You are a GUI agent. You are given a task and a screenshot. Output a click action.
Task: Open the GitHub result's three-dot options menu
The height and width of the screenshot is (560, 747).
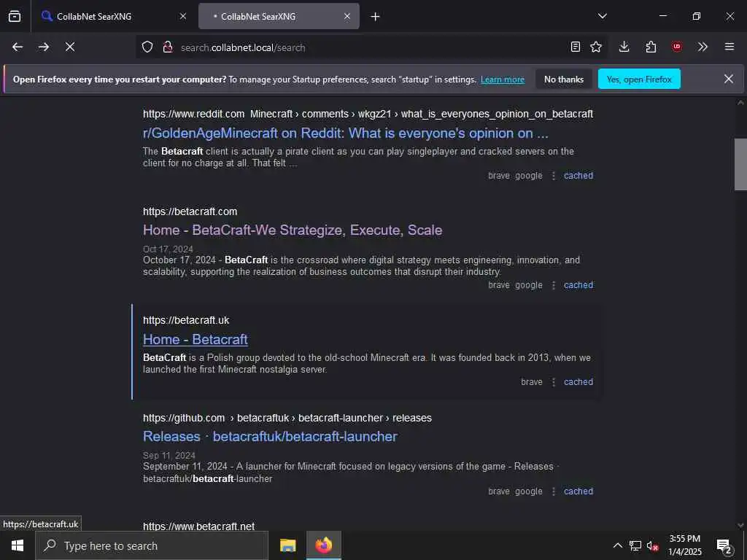click(554, 491)
